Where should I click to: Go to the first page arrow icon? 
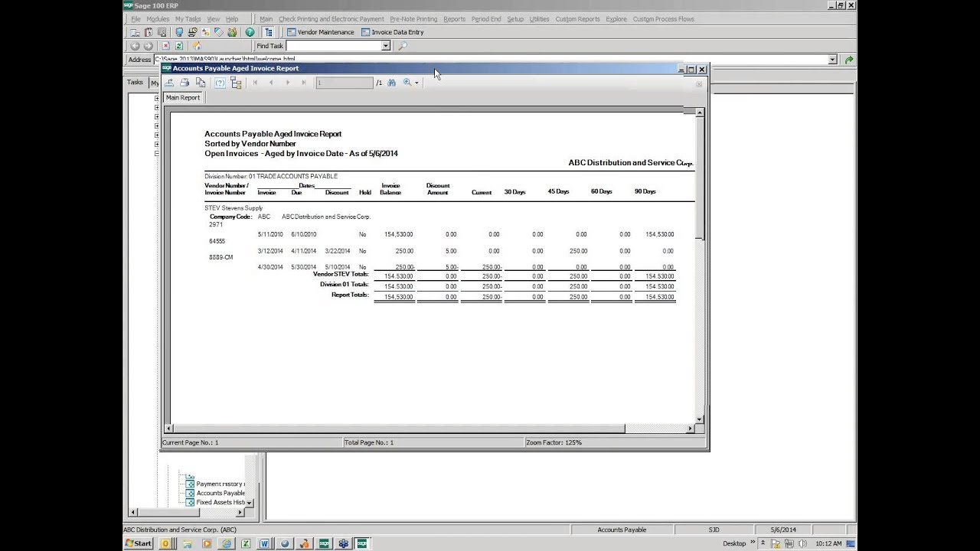[x=255, y=83]
